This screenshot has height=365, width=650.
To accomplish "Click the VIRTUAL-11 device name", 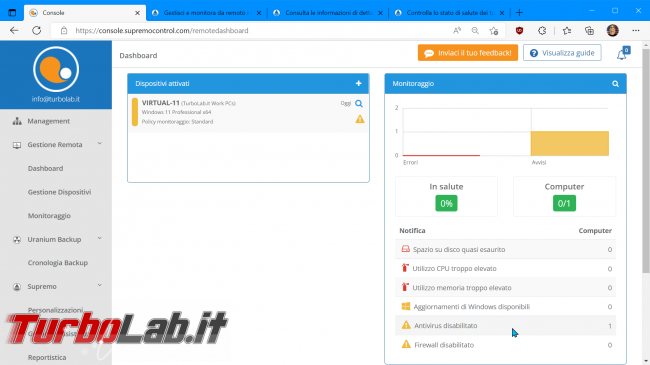I will coord(160,103).
